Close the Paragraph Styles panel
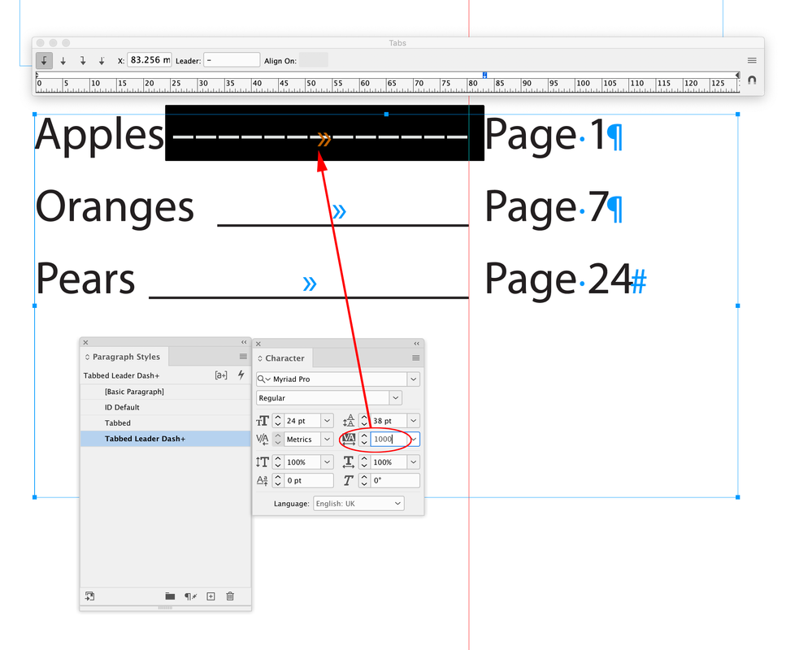This screenshot has width=812, height=650. (x=86, y=343)
